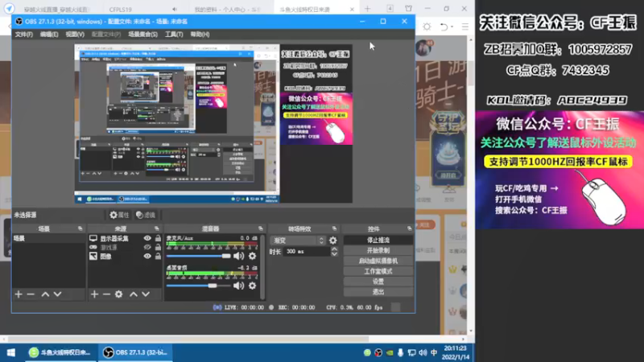
Task: Move the selected source down
Action: click(146, 294)
